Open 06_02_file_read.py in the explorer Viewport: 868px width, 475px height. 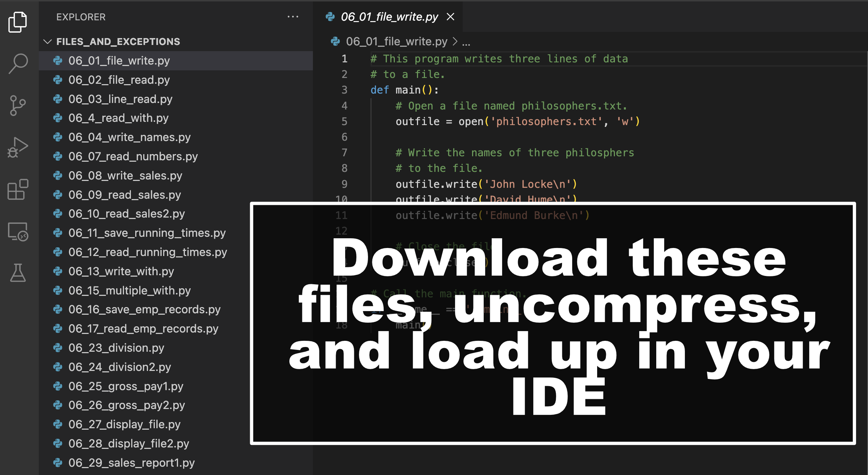pos(119,80)
